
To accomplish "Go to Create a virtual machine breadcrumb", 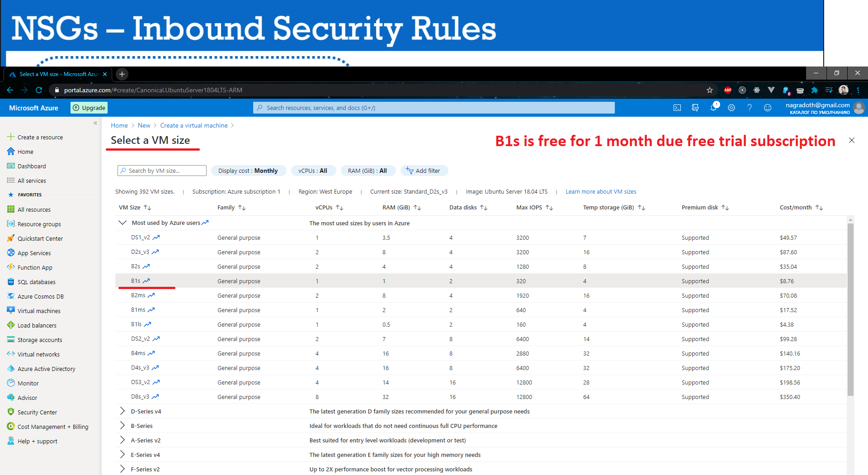I will [x=194, y=125].
